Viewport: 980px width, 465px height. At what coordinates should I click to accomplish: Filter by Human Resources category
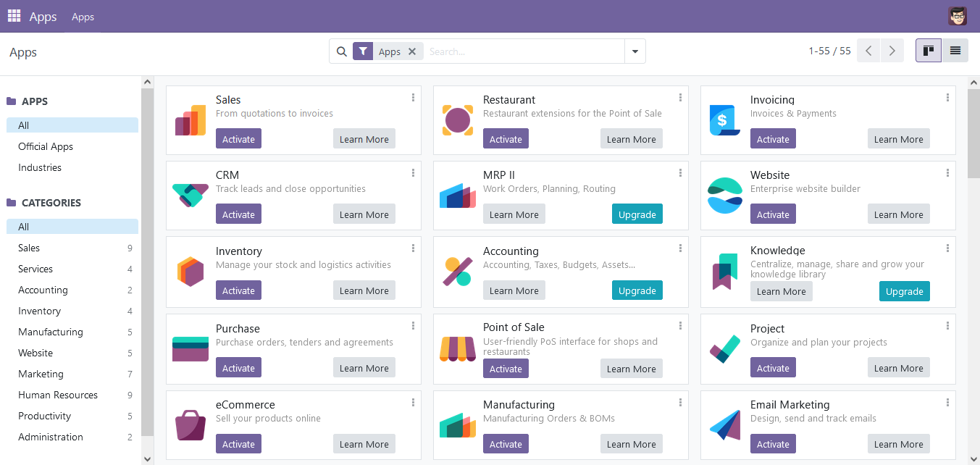point(58,395)
